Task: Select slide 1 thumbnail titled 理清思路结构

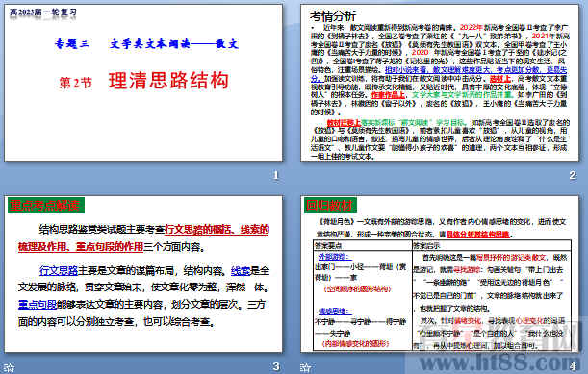Action: click(x=143, y=83)
